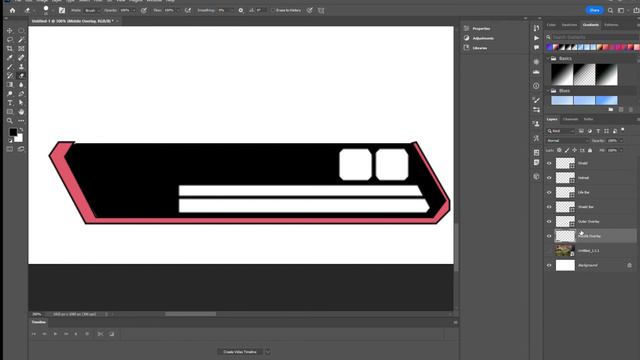Select the Eraser tool
This screenshot has height=360, width=640.
21,76
